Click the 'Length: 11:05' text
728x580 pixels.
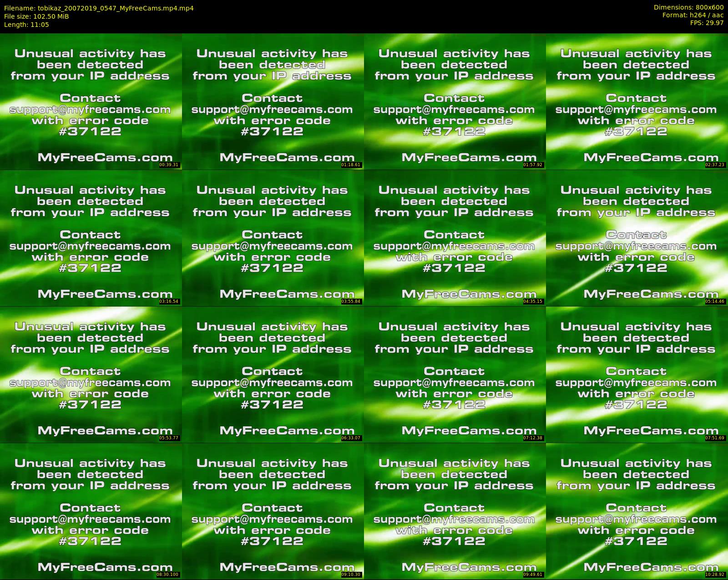click(x=26, y=25)
